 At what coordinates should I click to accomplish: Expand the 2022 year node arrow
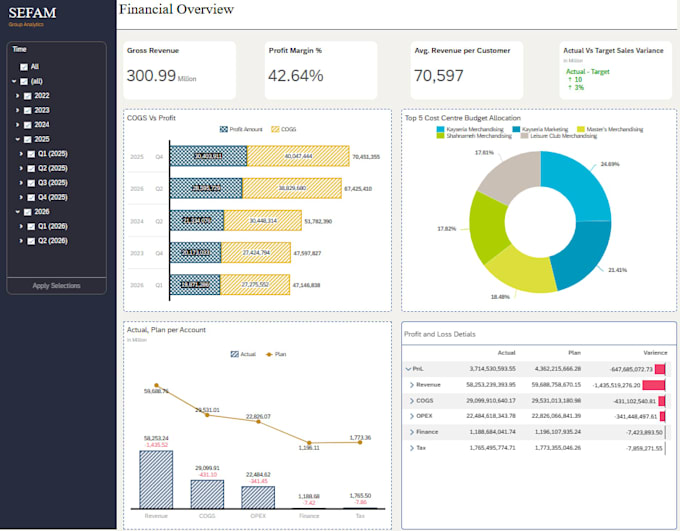[17, 95]
